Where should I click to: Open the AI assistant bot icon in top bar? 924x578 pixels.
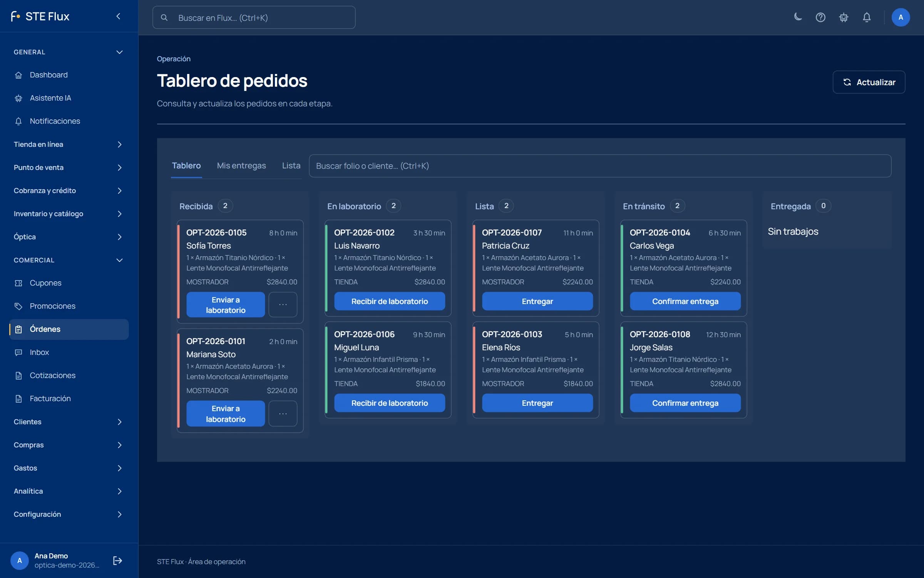tap(844, 17)
